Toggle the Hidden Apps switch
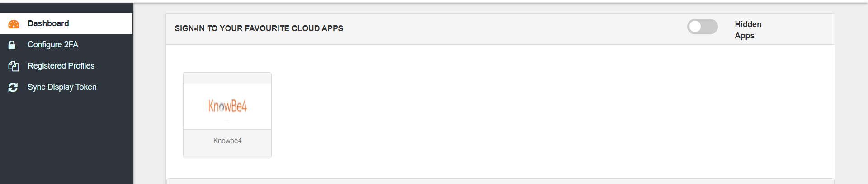Screen dimensions: 868x184 click(x=702, y=27)
